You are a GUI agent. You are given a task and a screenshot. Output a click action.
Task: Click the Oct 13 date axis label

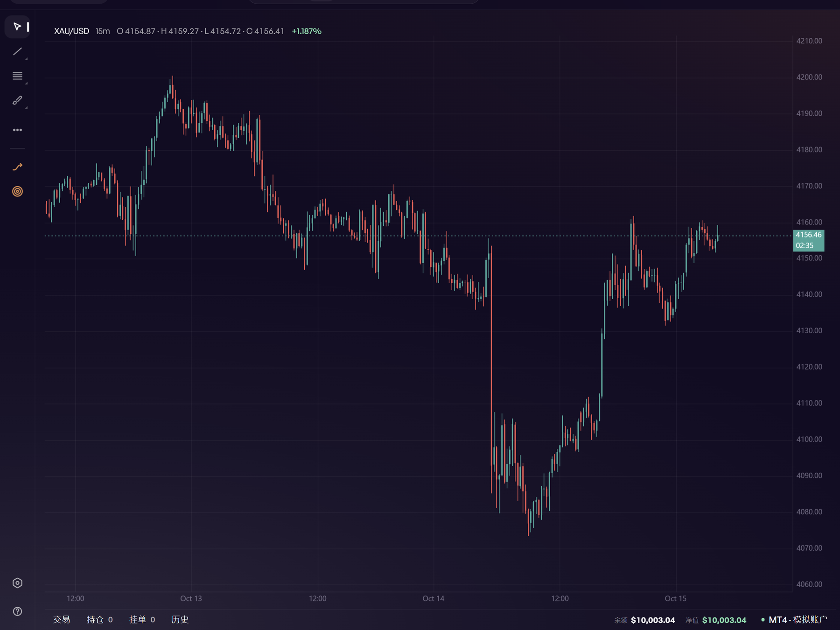point(191,598)
